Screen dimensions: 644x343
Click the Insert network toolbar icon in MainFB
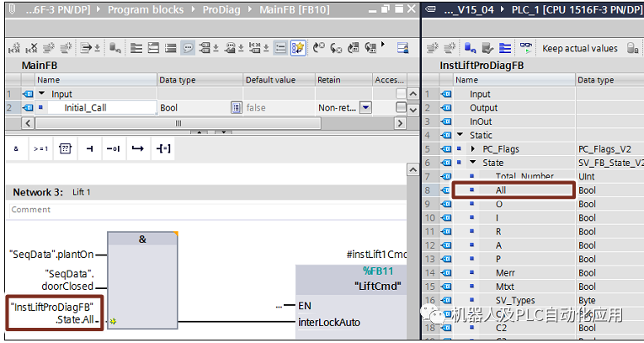pos(13,49)
